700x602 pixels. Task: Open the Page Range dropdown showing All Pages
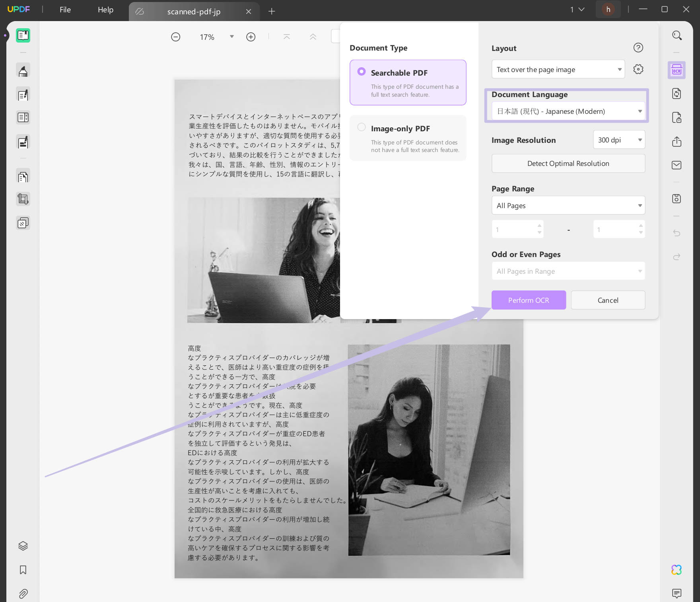[x=568, y=205]
